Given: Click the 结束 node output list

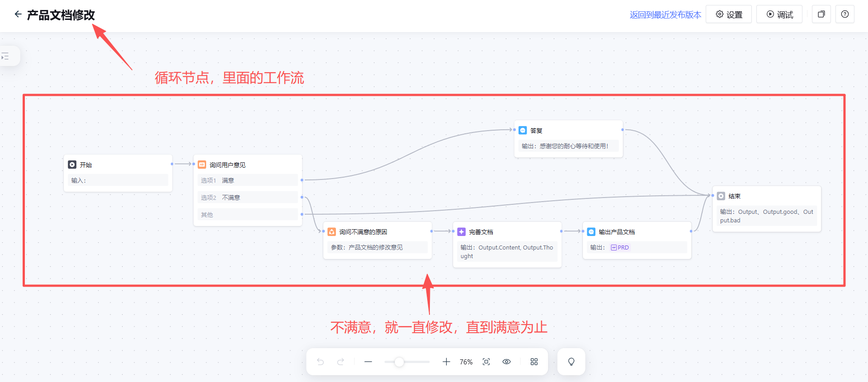Looking at the screenshot, I should pos(767,216).
